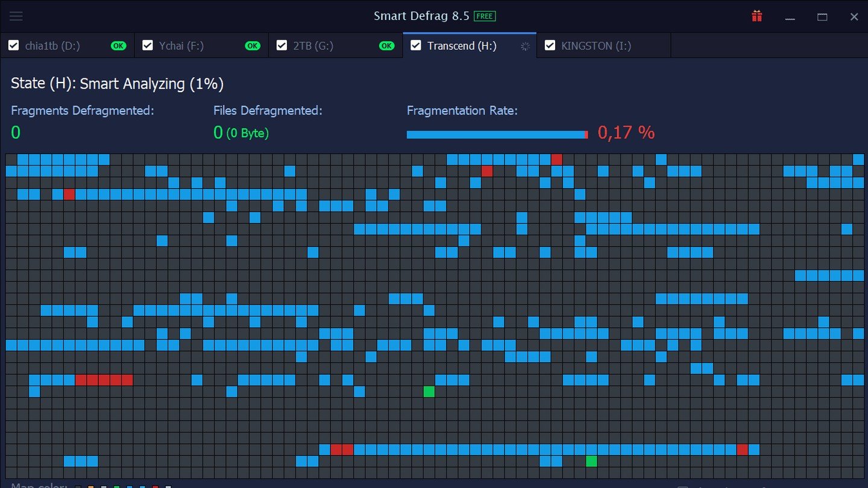Toggle the Ychai (F:) drive checkbox
Screen dimensions: 868x488
coord(148,46)
